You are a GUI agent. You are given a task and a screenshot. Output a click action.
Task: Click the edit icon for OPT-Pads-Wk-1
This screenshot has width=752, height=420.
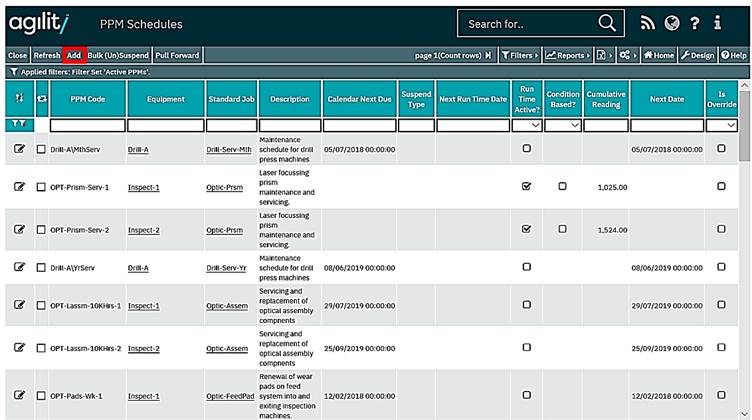pyautogui.click(x=19, y=396)
